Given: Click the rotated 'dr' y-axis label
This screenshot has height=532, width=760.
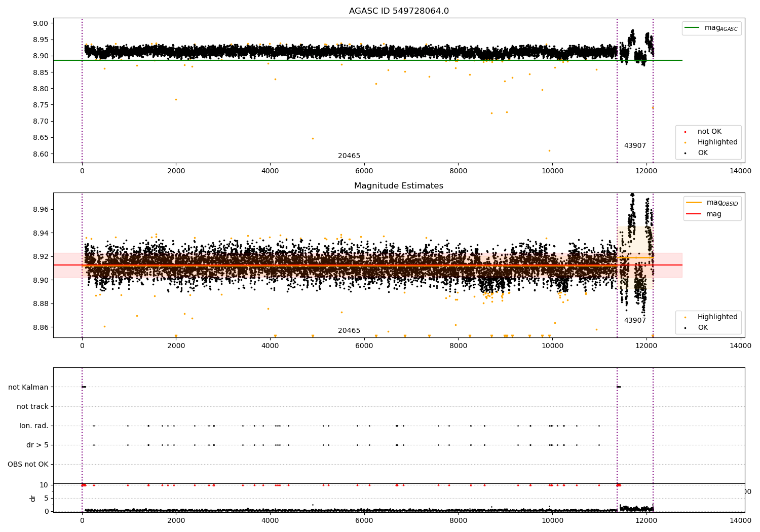Looking at the screenshot, I should pos(33,498).
